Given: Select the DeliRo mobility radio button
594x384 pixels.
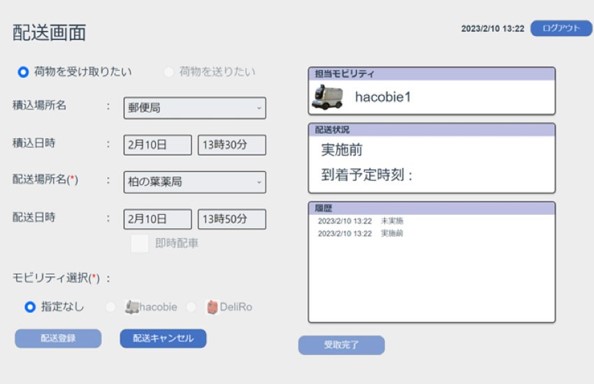Looking at the screenshot, I should (x=191, y=307).
